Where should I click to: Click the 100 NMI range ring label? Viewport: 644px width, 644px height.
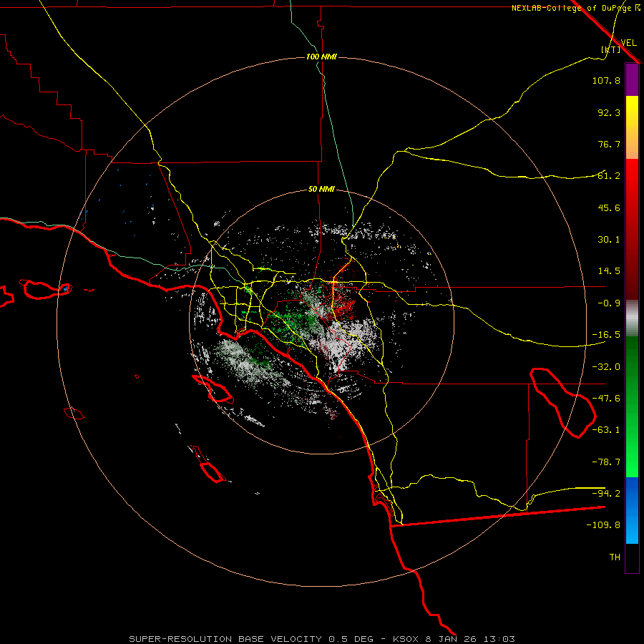coord(321,57)
